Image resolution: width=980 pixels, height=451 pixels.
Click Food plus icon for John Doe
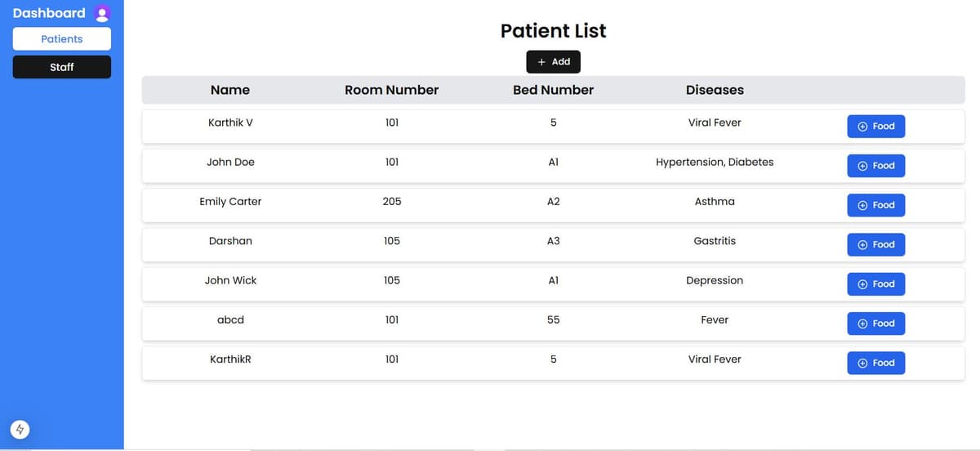862,166
